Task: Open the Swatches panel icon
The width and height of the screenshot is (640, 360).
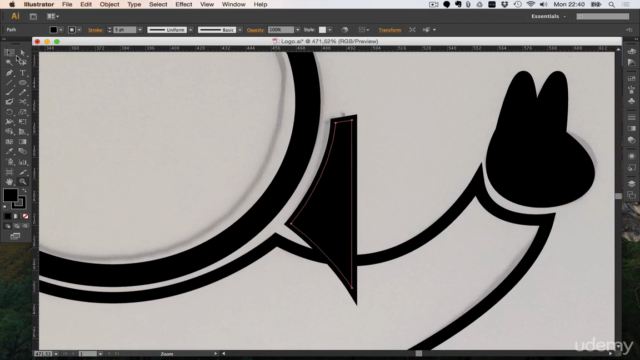Action: [631, 78]
